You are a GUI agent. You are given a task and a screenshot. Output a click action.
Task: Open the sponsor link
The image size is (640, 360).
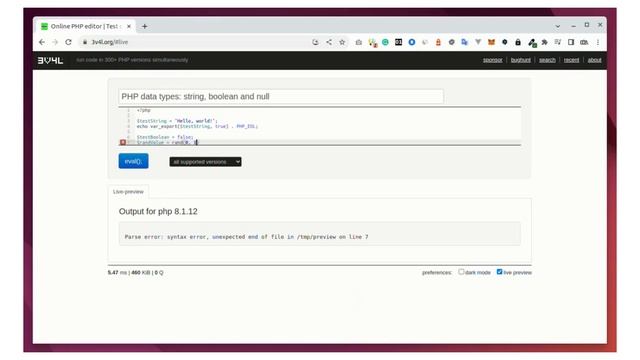pos(493,60)
